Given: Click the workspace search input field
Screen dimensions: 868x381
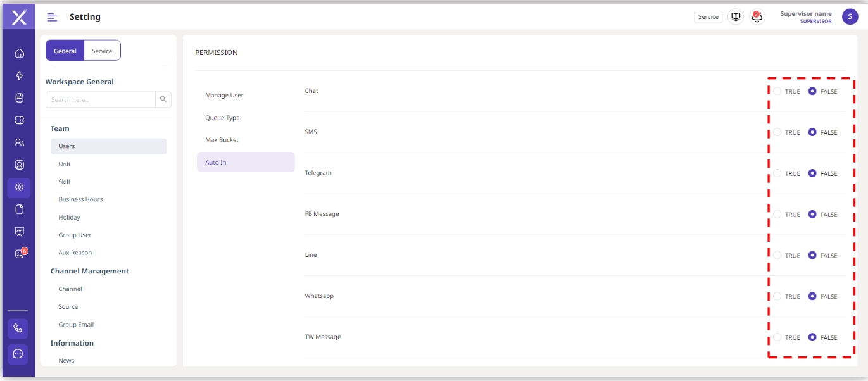Looking at the screenshot, I should point(101,99).
